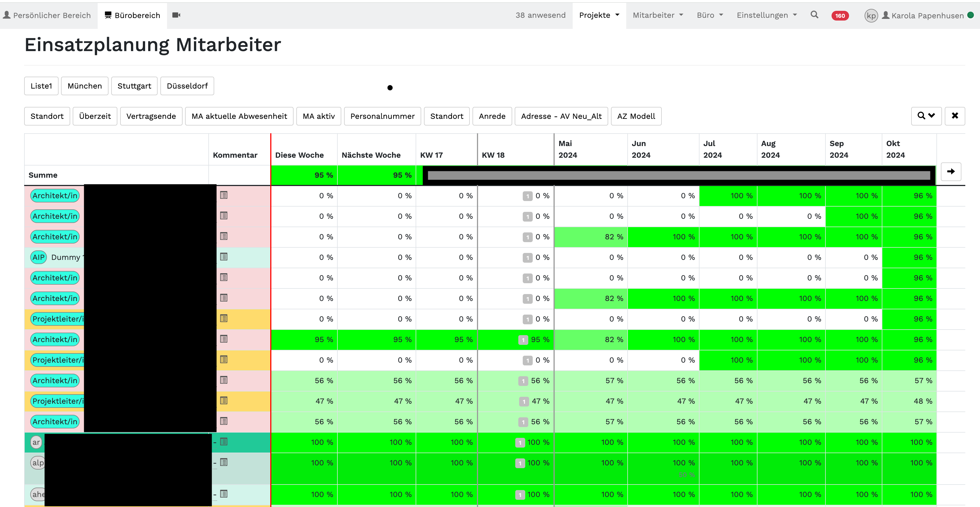Click the 48 % cell in the Okt 2024 column
980x507 pixels.
[x=909, y=401]
